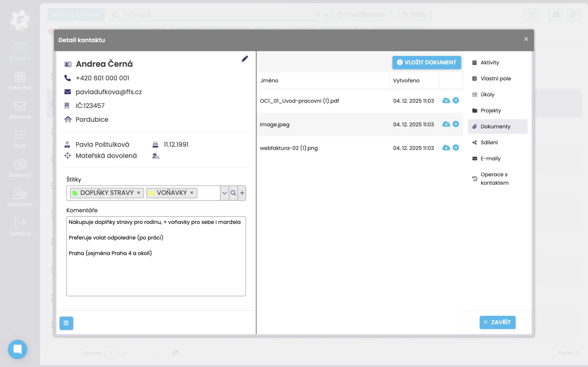The image size is (588, 367).
Task: Click the search tags magnifier icon
Action: pyautogui.click(x=233, y=193)
